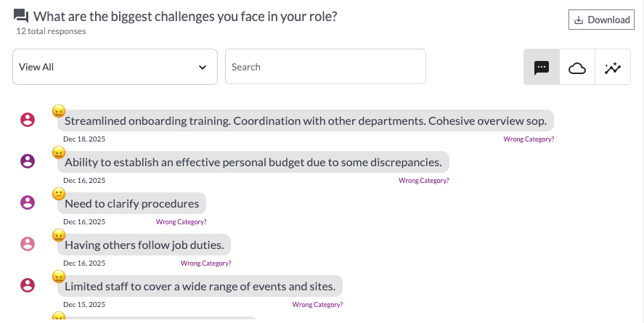Click avatar icon beside 'Need to clarify procedures'

tap(28, 203)
